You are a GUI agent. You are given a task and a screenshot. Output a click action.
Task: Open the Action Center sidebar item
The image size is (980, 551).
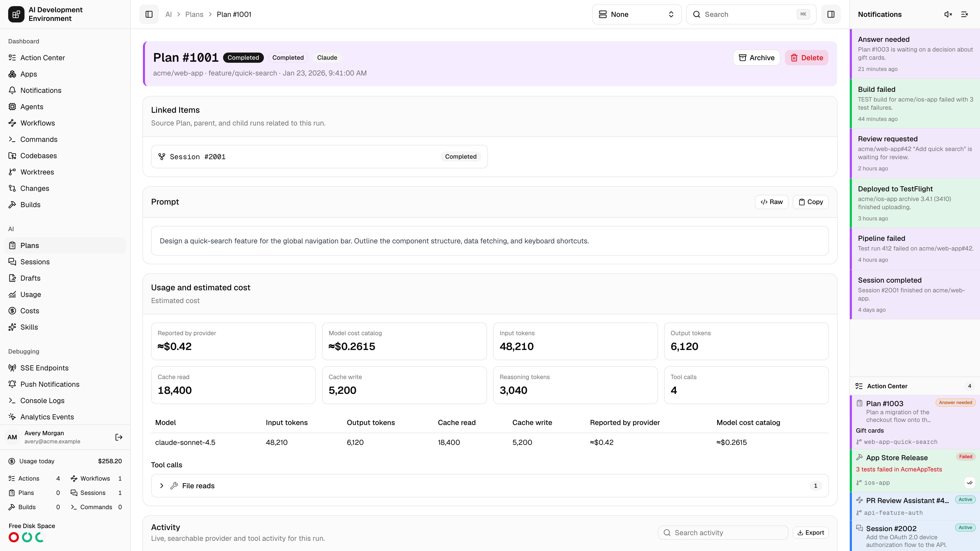coord(65,58)
